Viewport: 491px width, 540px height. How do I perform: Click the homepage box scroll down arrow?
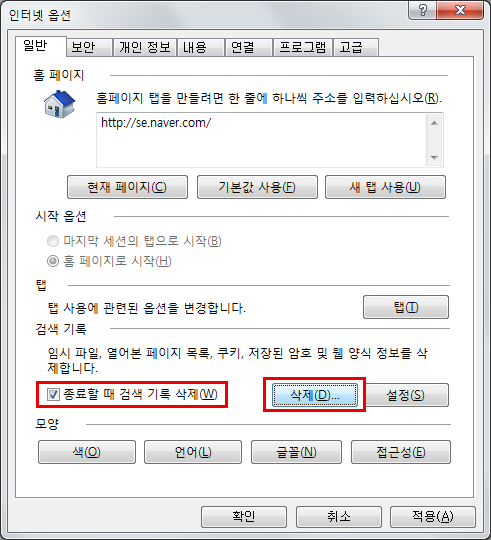click(434, 158)
